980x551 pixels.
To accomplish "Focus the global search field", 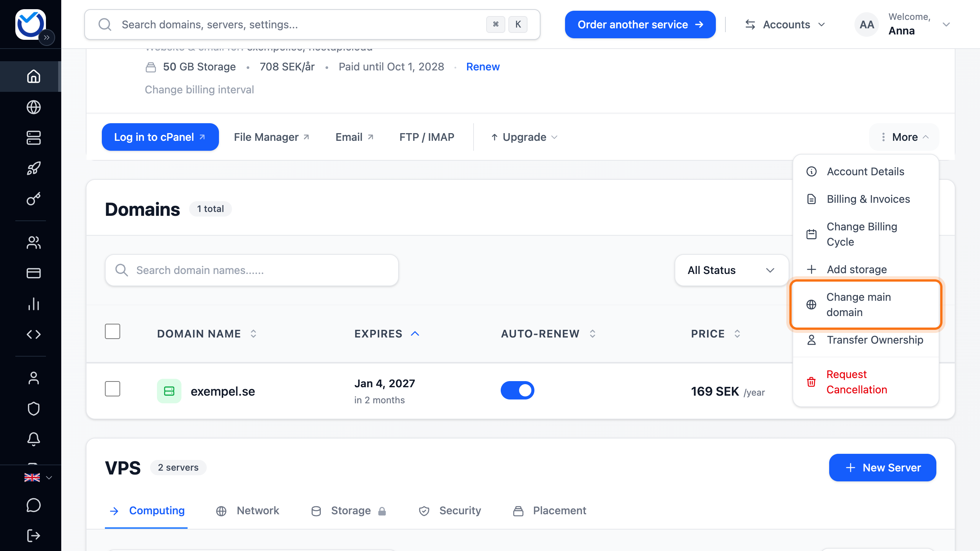I will click(x=312, y=24).
